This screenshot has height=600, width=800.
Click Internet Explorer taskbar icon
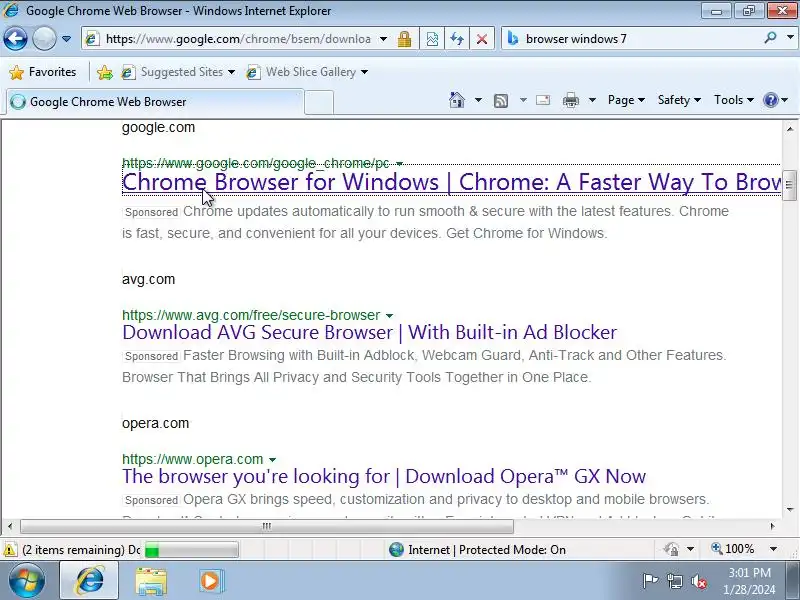(x=90, y=581)
